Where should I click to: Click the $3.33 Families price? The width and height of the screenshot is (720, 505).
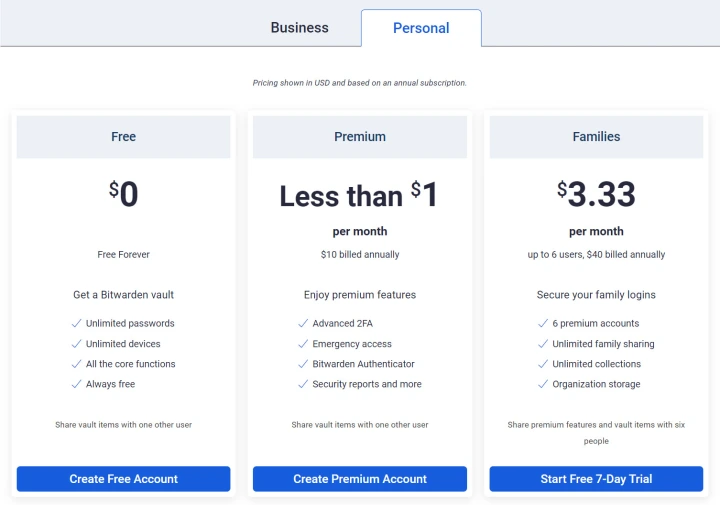tap(596, 194)
